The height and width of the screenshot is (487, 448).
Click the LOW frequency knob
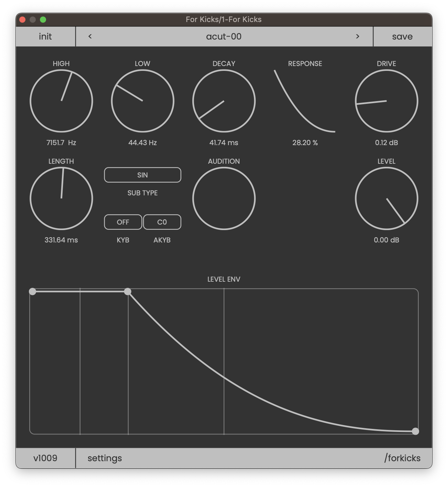(x=142, y=101)
